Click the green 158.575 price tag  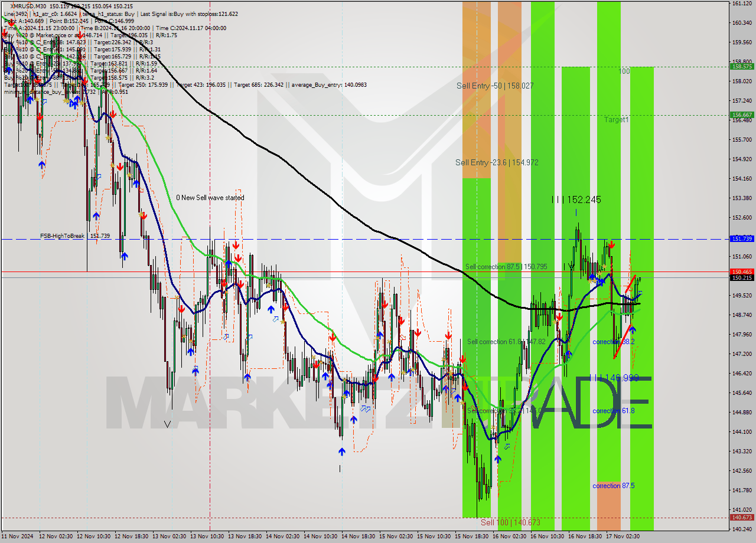(742, 67)
